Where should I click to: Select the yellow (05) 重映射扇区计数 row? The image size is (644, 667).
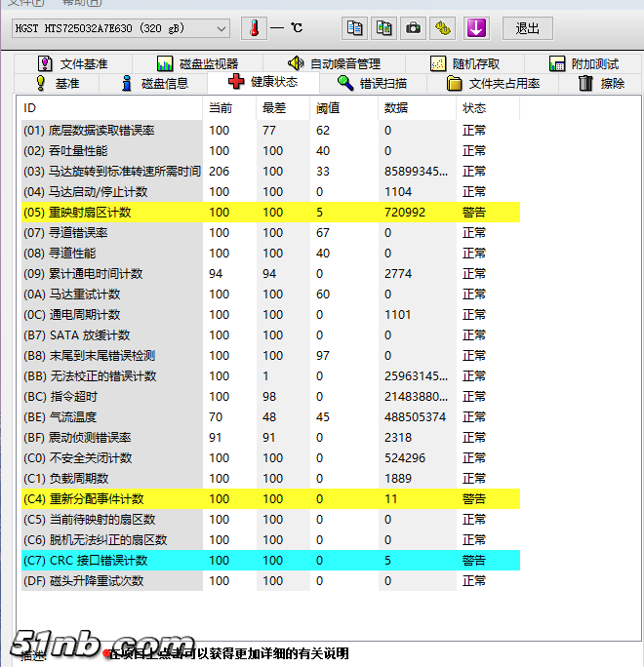[x=268, y=212]
